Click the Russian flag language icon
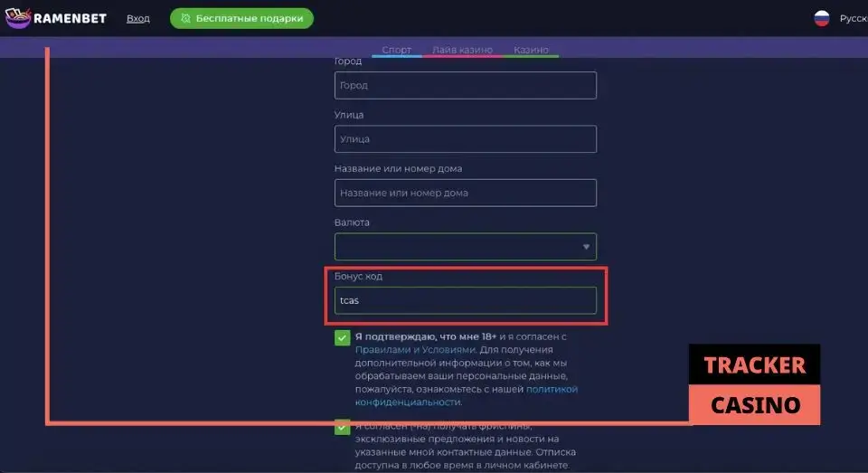This screenshot has width=868, height=473. pos(822,18)
